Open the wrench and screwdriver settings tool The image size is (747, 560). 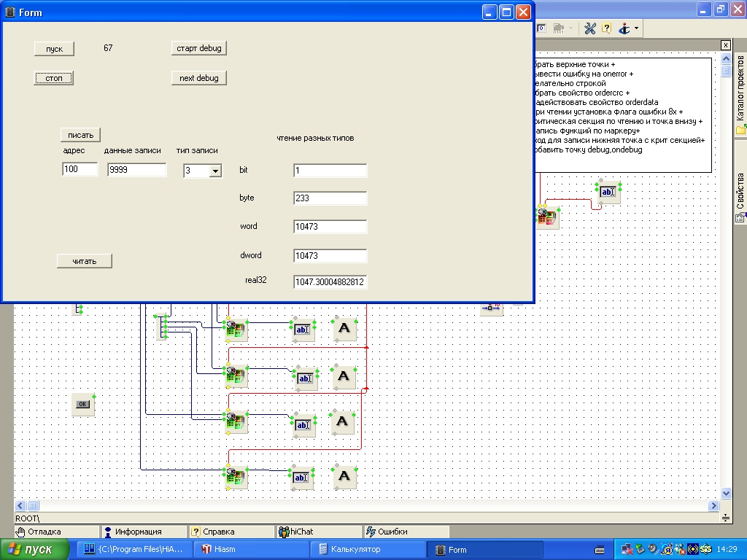coord(589,28)
